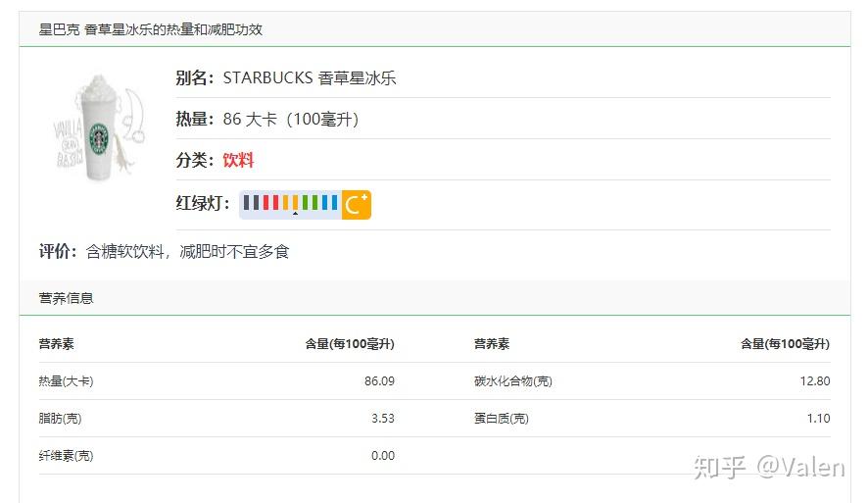Image resolution: width=868 pixels, height=503 pixels.
Task: Click the 热量(大卡) row label
Action: click(66, 381)
